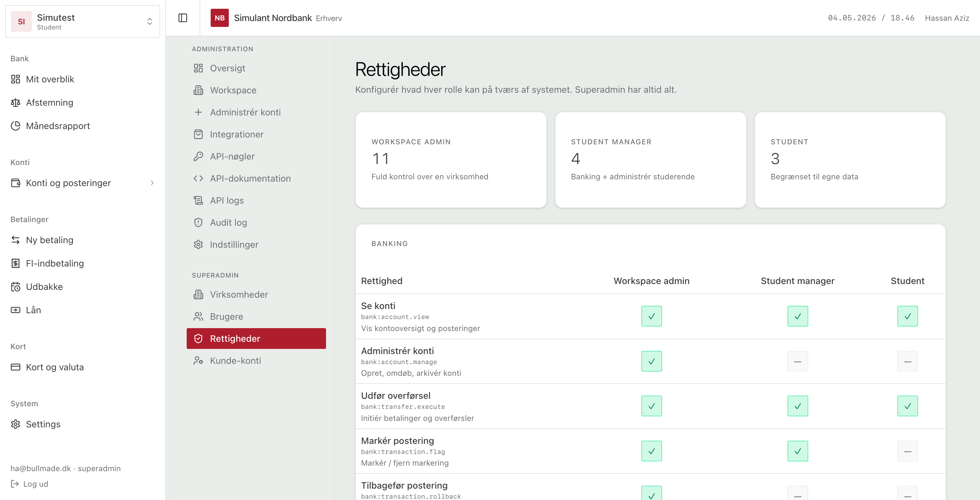Toggle Se konti for Student

pos(907,316)
